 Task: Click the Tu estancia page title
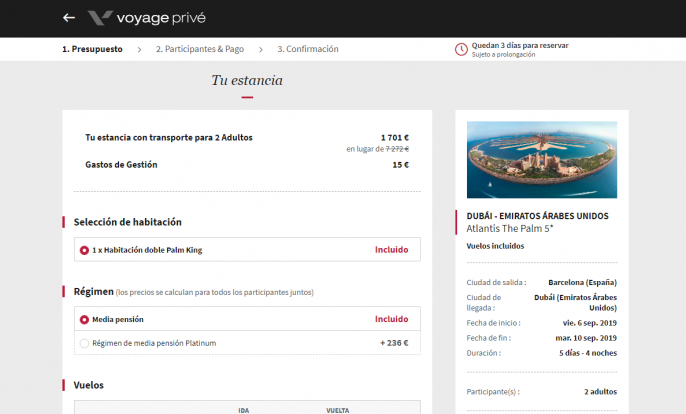[246, 80]
